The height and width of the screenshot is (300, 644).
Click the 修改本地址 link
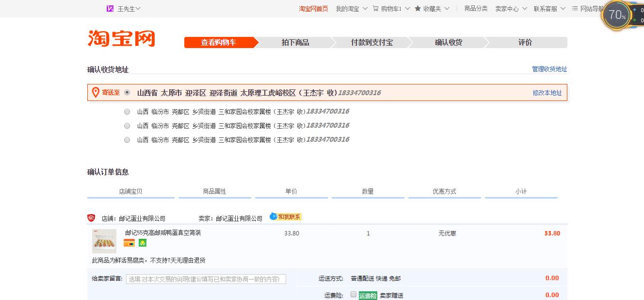pyautogui.click(x=547, y=93)
